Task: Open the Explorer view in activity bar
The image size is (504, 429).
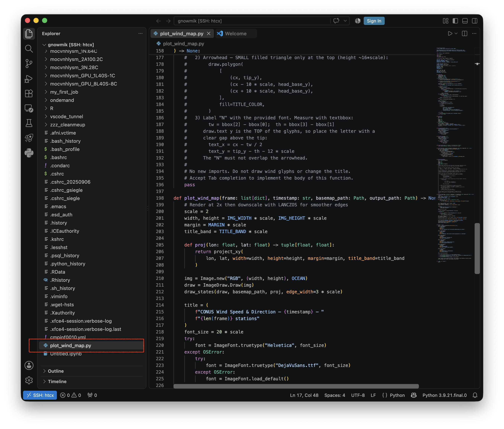Action: pyautogui.click(x=29, y=34)
